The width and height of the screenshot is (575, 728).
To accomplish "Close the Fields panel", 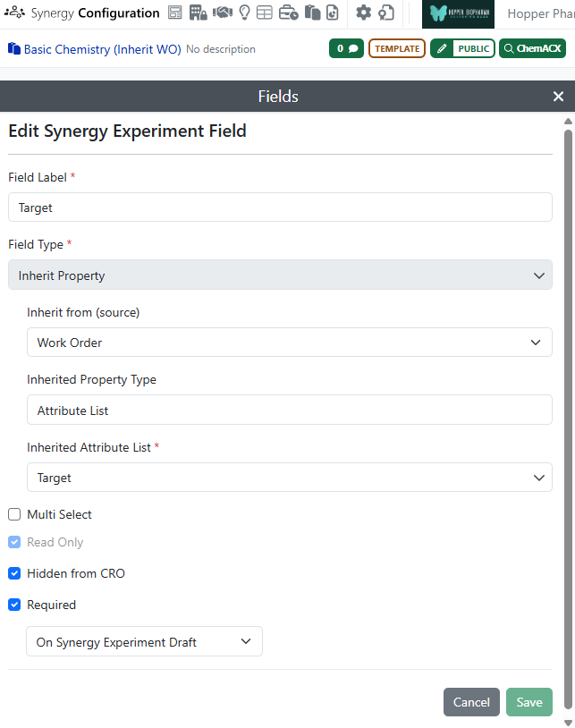I will click(x=558, y=97).
